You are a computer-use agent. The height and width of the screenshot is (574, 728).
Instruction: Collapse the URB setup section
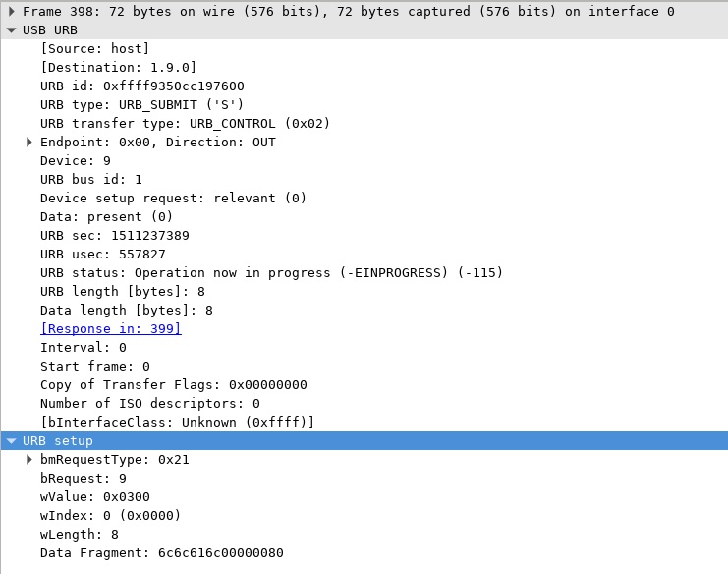point(11,440)
